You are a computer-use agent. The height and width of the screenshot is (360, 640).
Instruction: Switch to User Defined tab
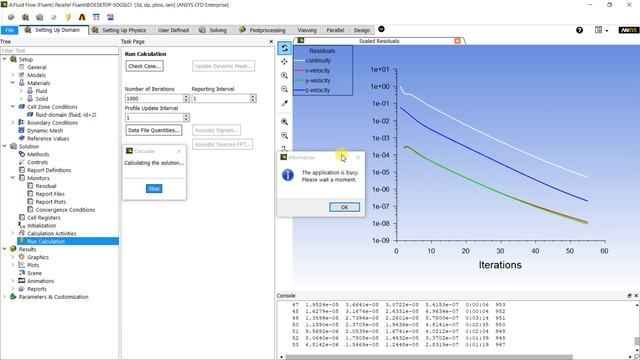coord(173,30)
